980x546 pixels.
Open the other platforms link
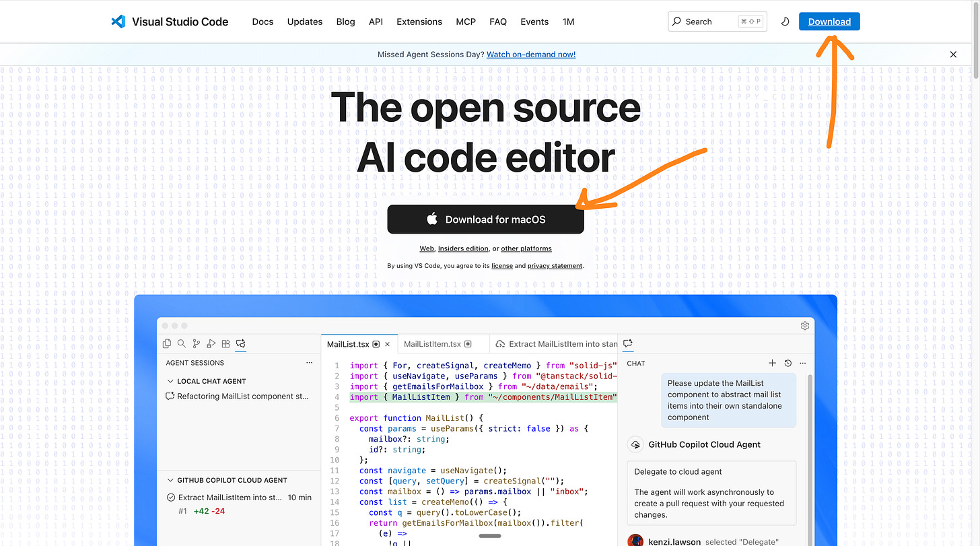click(x=526, y=248)
